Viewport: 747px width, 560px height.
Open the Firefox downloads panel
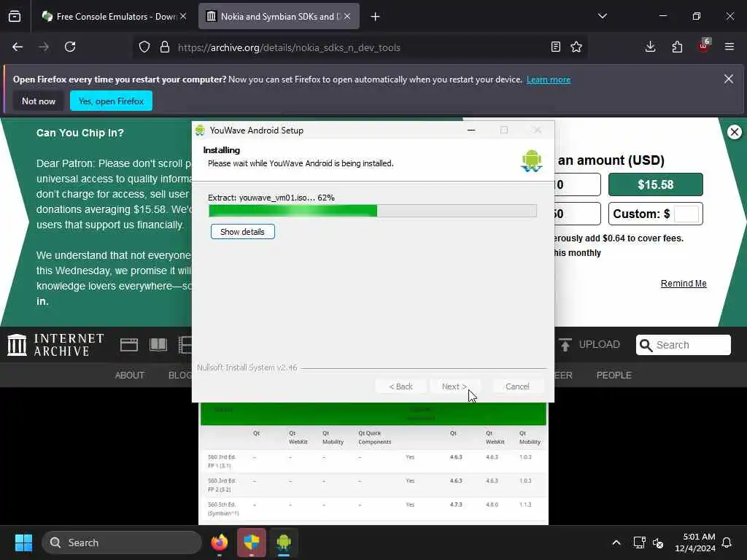click(x=650, y=47)
